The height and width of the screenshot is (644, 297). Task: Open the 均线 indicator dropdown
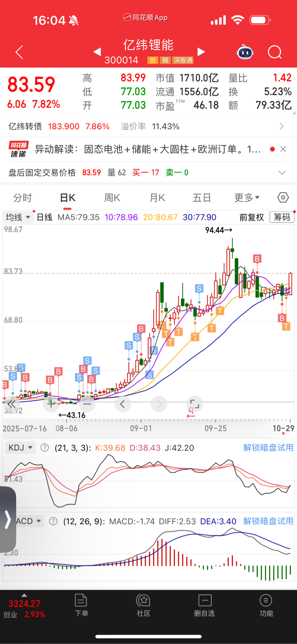point(18,217)
